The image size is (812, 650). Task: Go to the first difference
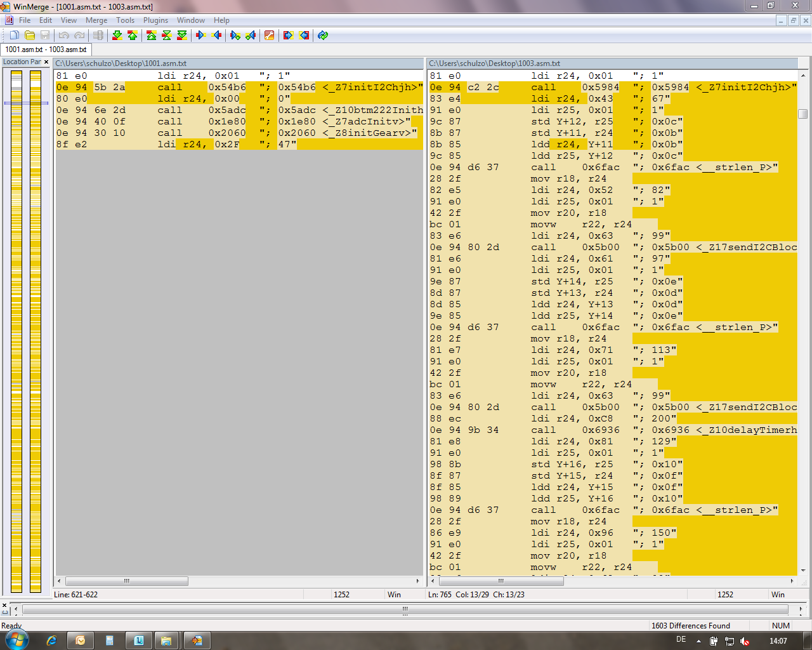coord(152,36)
